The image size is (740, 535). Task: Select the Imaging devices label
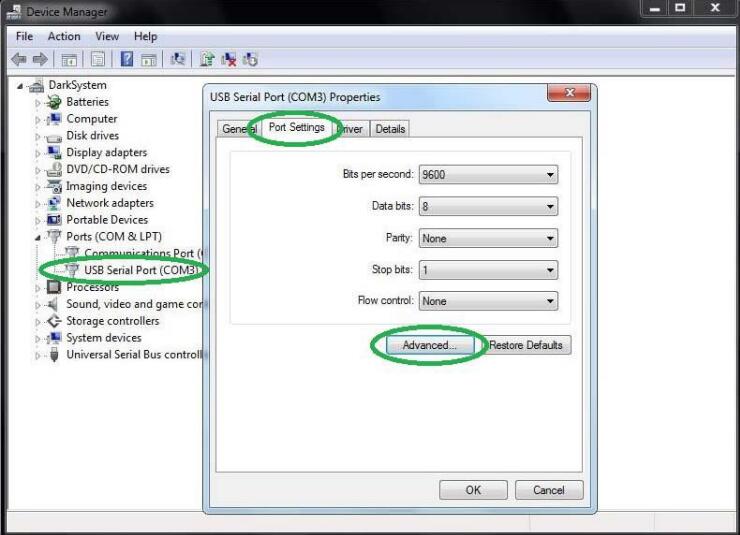(106, 186)
